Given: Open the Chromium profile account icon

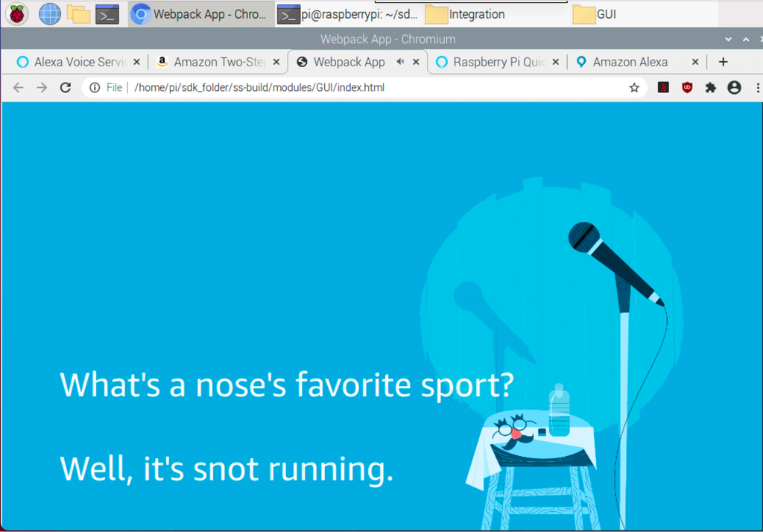Looking at the screenshot, I should [734, 88].
